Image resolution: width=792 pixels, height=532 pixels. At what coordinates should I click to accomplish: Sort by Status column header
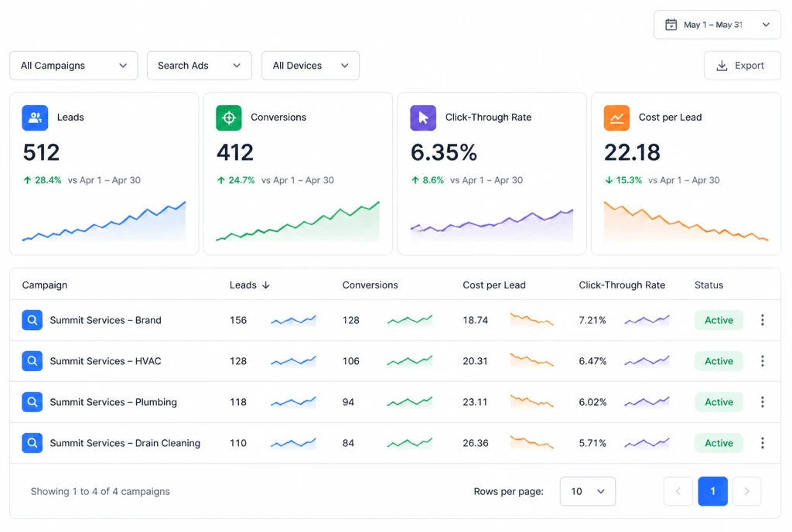(x=708, y=285)
